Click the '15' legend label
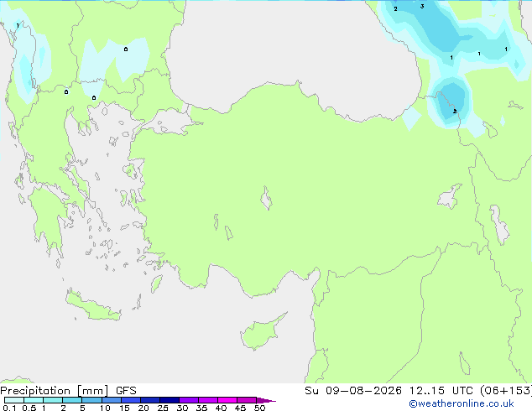The image size is (532, 411). (124, 408)
